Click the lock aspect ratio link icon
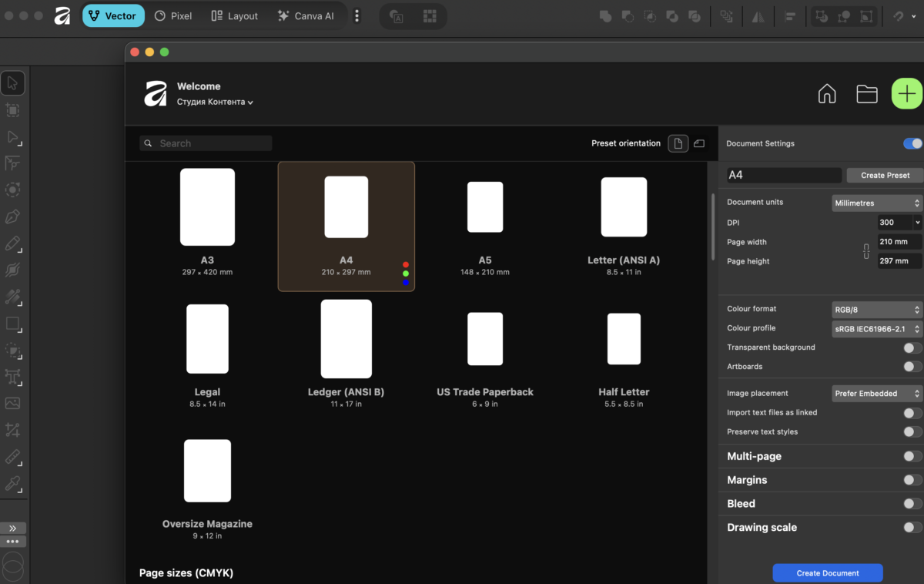The image size is (924, 584). pyautogui.click(x=866, y=251)
